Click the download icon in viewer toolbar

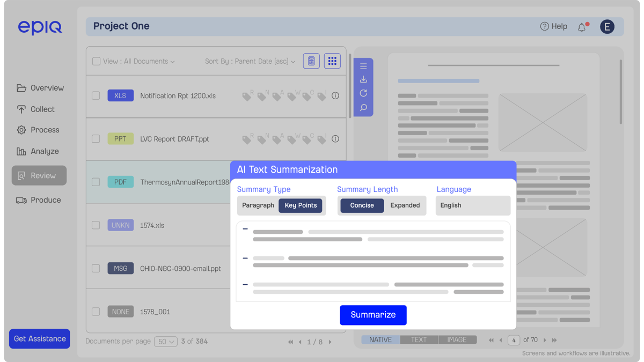pyautogui.click(x=363, y=79)
